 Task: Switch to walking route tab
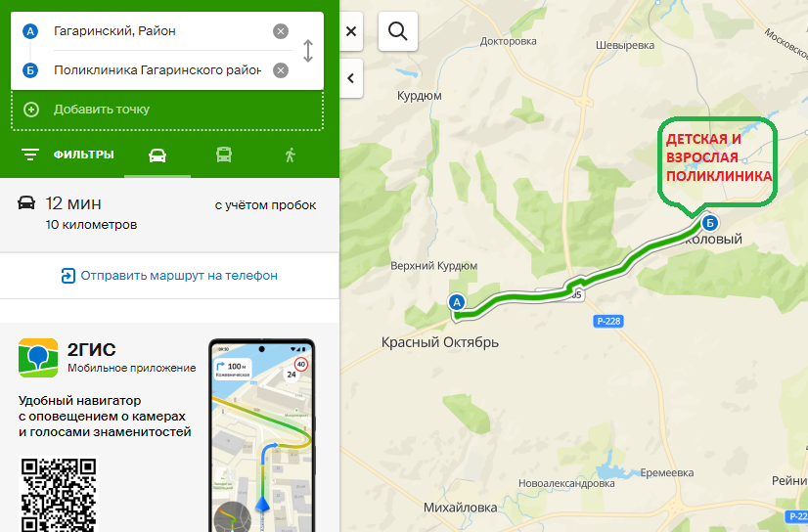coord(291,155)
